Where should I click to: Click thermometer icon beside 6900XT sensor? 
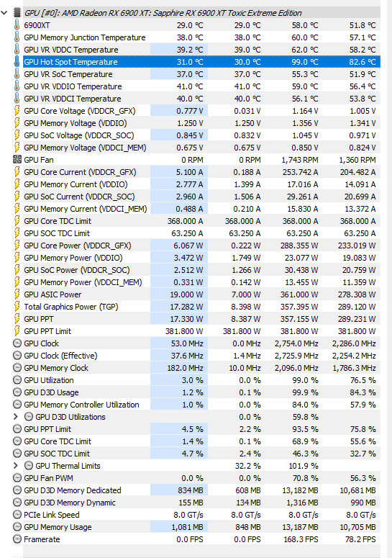[17, 25]
